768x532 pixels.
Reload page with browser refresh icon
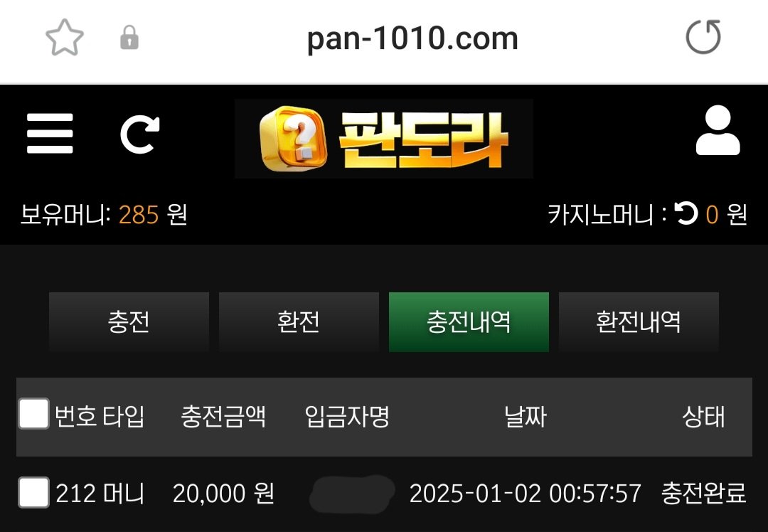tap(703, 37)
